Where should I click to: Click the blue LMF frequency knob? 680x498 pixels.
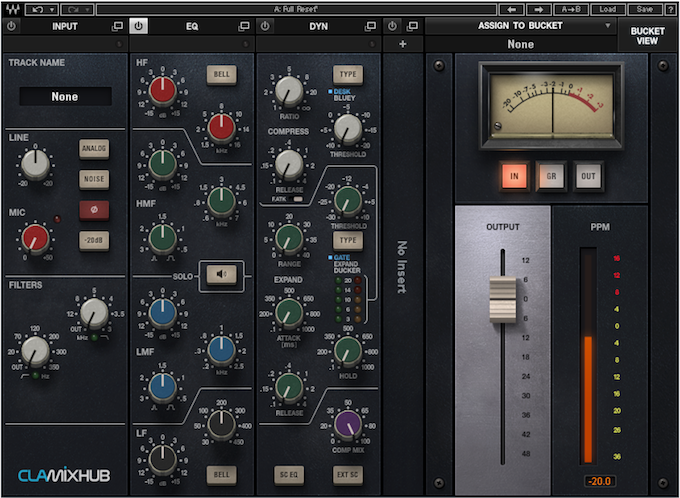(x=222, y=350)
